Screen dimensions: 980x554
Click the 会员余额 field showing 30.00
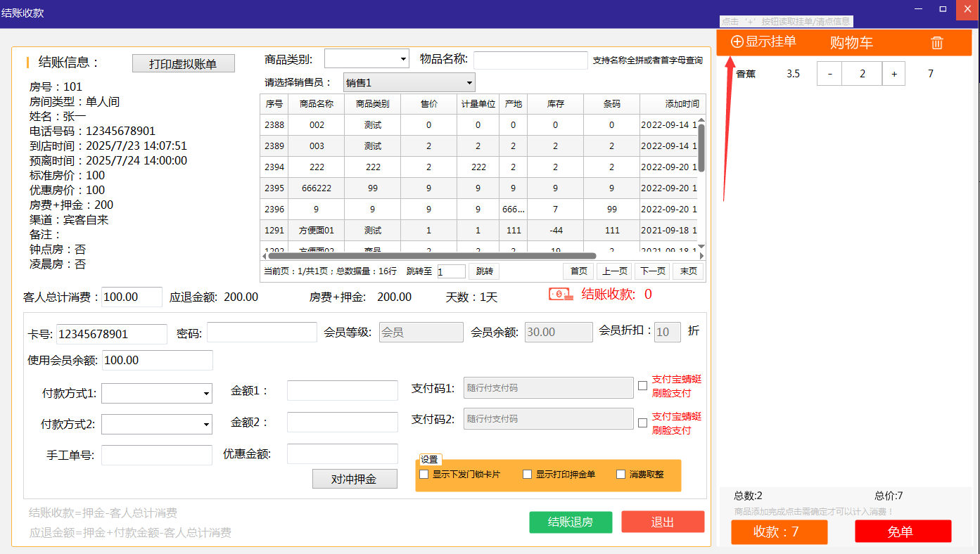[559, 333]
